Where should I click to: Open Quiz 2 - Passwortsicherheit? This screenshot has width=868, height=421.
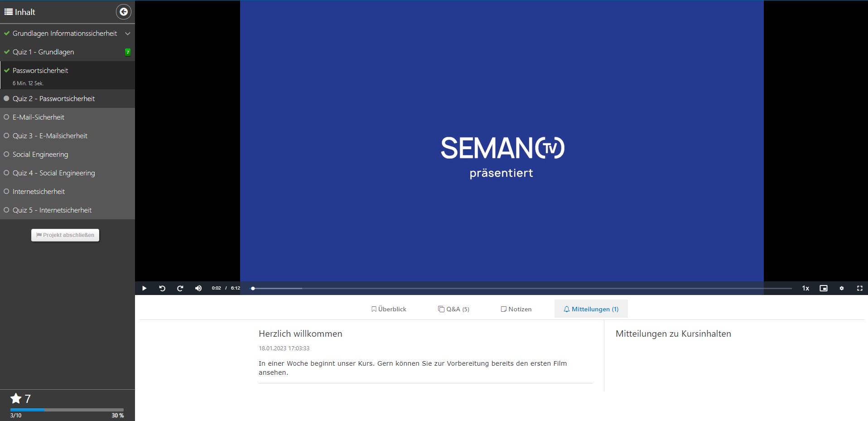68,98
